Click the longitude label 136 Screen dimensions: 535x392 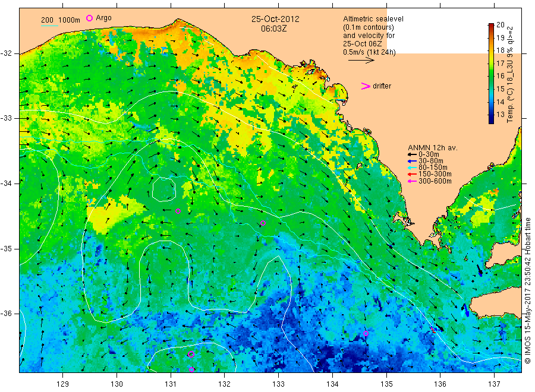point(440,384)
